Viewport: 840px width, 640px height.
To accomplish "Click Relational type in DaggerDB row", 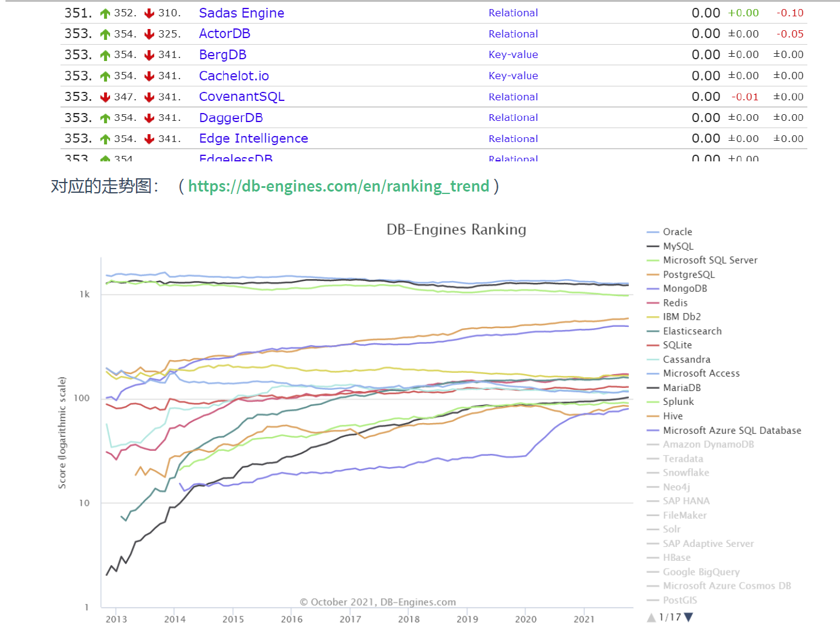I will point(513,118).
